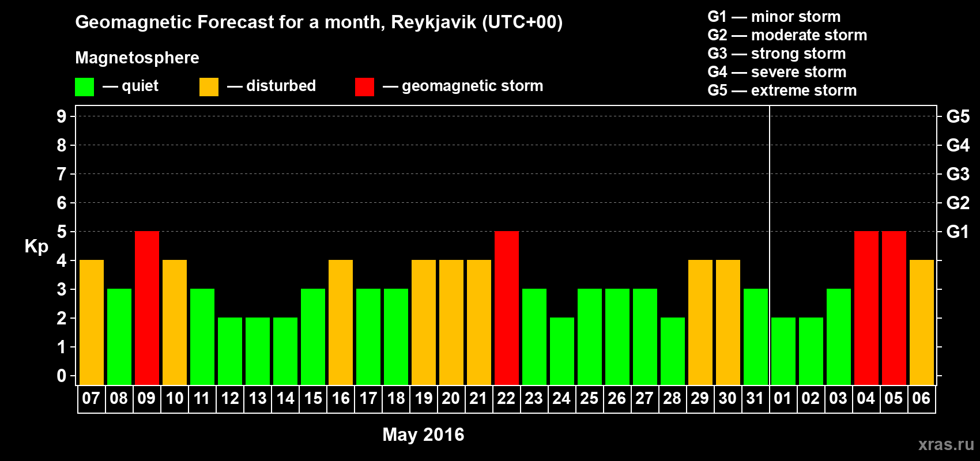Click the orange bar above day 07

click(92, 323)
